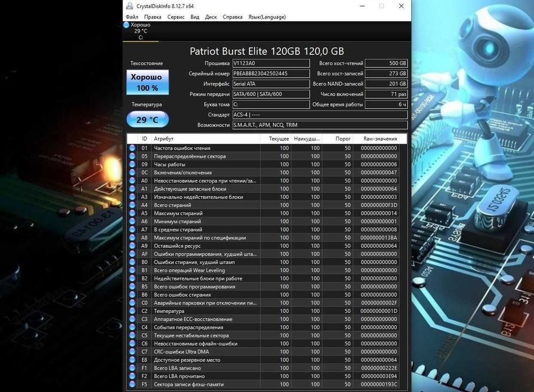
Task: Open the Диск menu
Action: pos(211,17)
